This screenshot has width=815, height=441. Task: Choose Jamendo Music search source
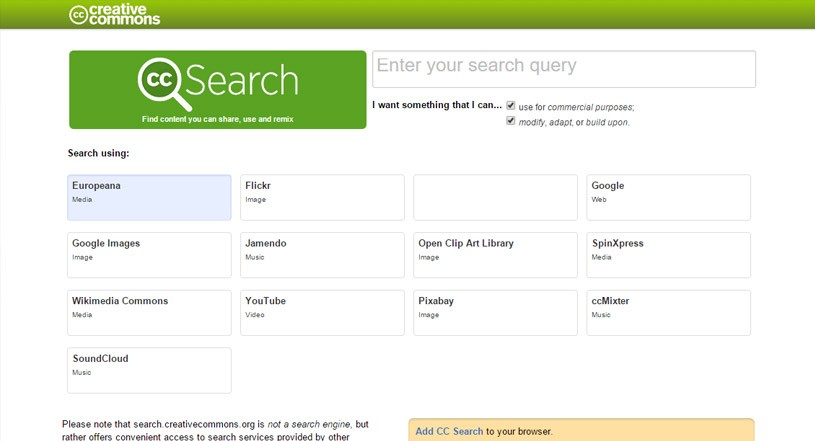322,255
